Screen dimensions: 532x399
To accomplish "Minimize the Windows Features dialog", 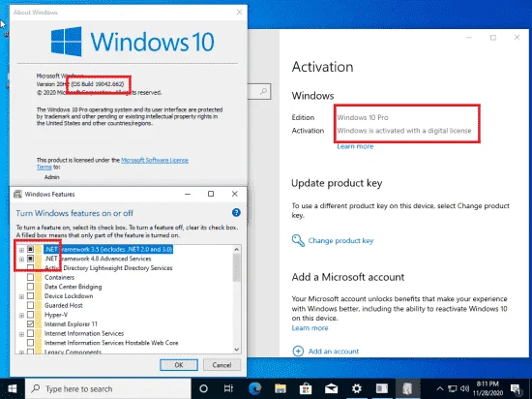I will click(188, 194).
